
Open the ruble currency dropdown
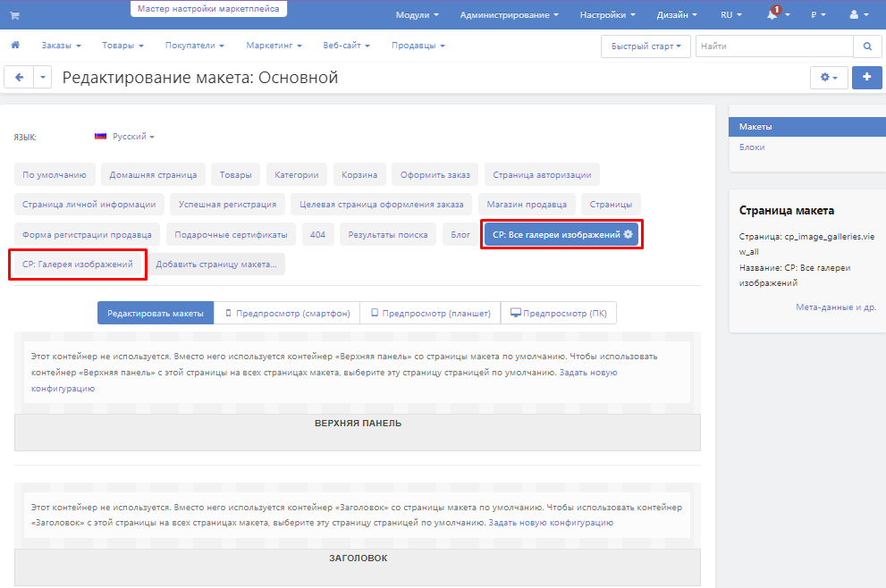(x=818, y=15)
